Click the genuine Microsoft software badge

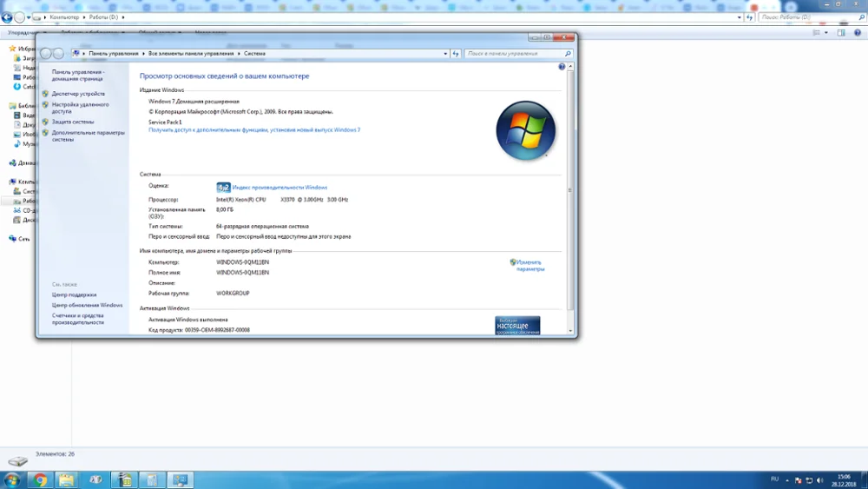[x=517, y=326]
